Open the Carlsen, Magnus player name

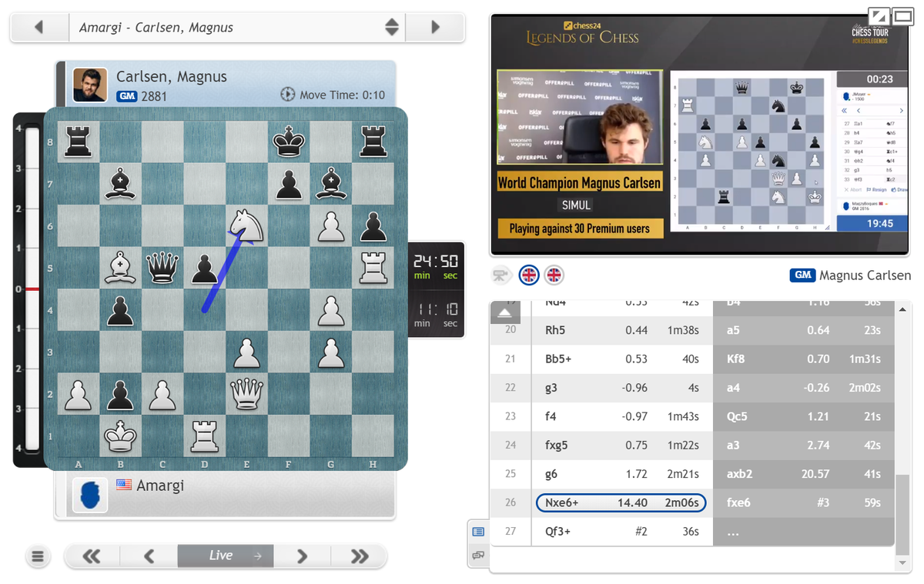click(172, 77)
